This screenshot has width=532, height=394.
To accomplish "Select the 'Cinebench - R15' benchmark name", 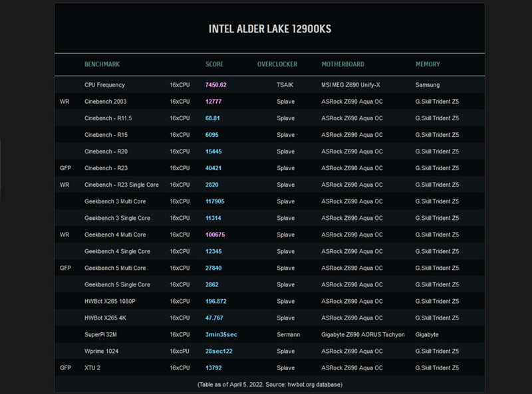I will pos(106,135).
